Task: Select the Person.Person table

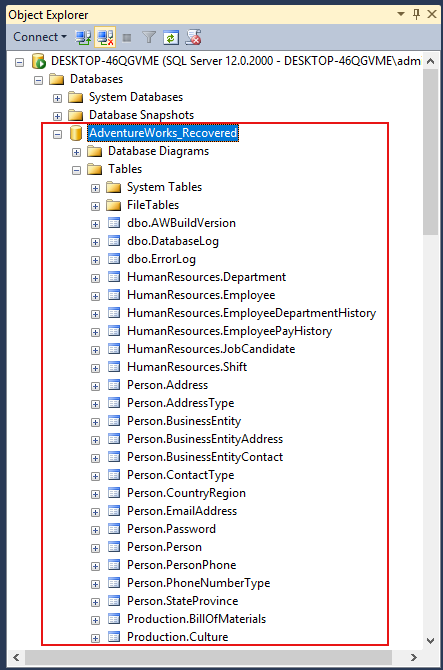Action: tap(164, 547)
